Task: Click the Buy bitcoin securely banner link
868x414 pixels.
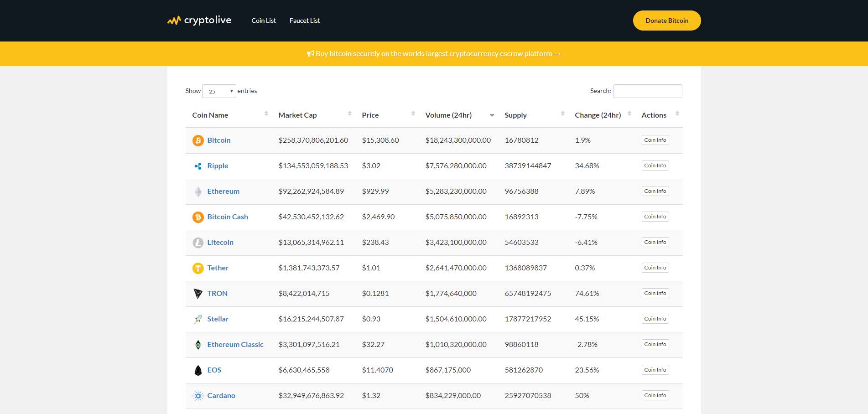Action: 434,54
